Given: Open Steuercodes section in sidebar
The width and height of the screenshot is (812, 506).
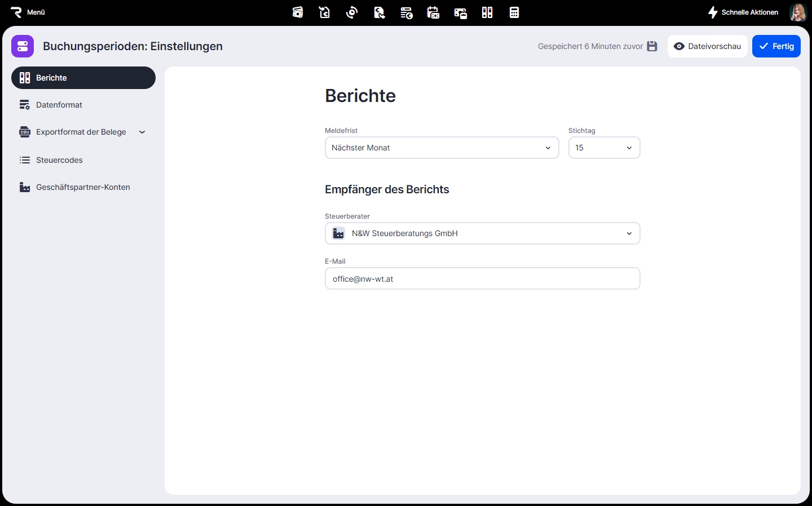Looking at the screenshot, I should tap(59, 160).
